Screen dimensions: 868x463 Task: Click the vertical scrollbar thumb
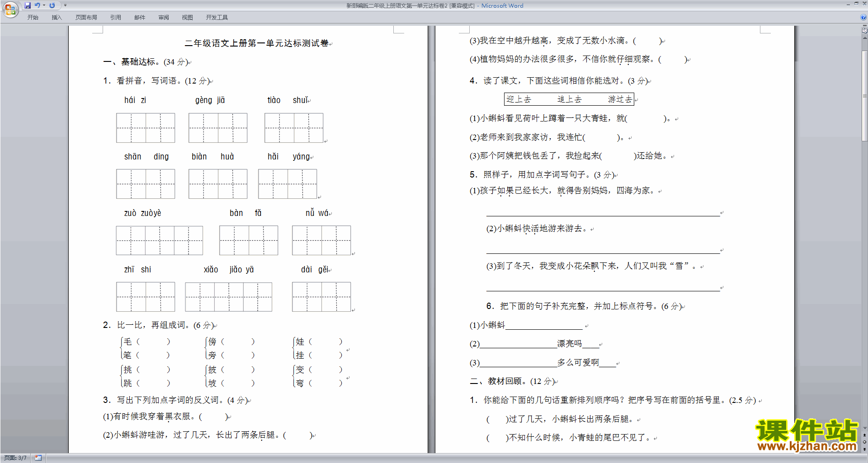click(864, 96)
